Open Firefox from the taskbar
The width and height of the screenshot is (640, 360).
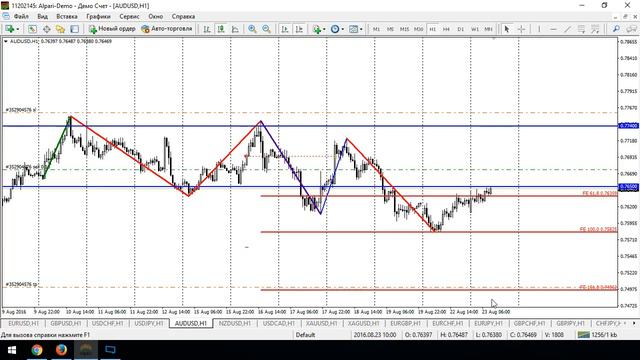[61, 350]
